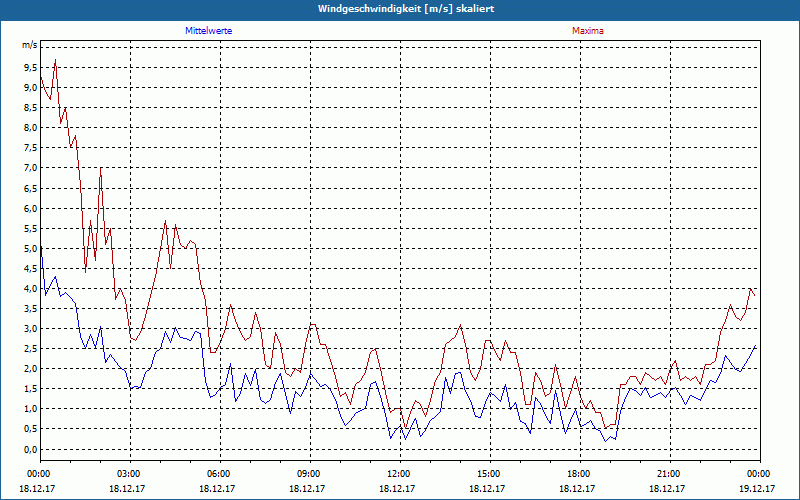The height and width of the screenshot is (500, 800).
Task: Click the 3,0 y-axis value
Action: click(31, 329)
